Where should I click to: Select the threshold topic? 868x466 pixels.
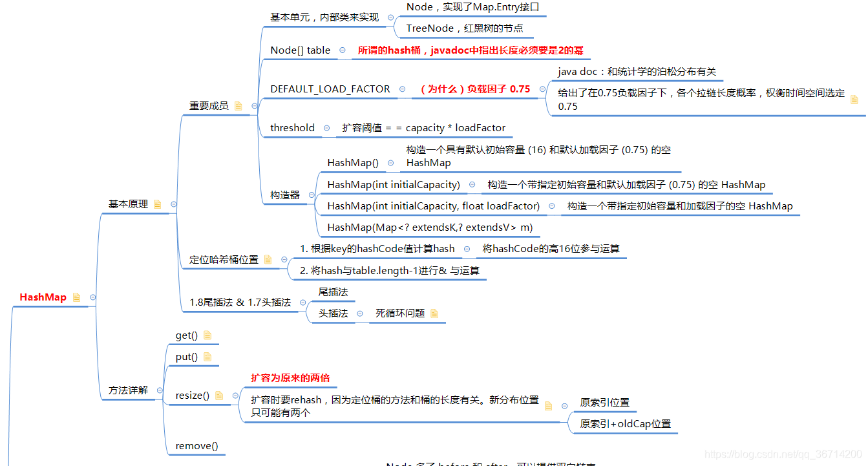click(293, 128)
